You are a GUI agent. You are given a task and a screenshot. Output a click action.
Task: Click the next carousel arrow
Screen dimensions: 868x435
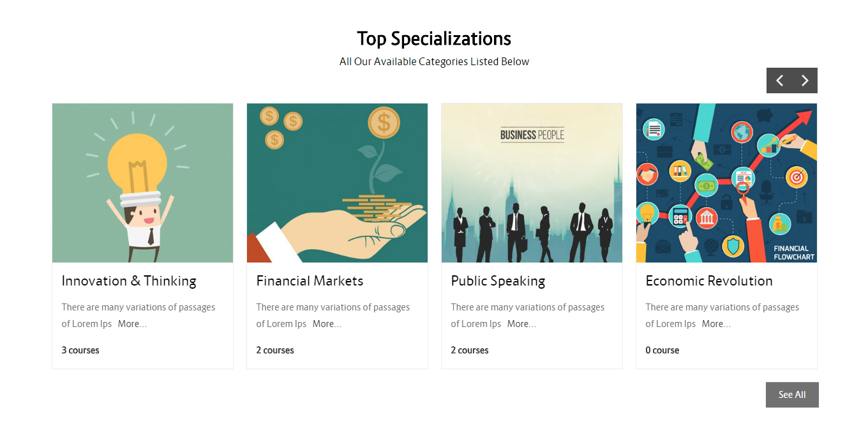[x=805, y=80]
